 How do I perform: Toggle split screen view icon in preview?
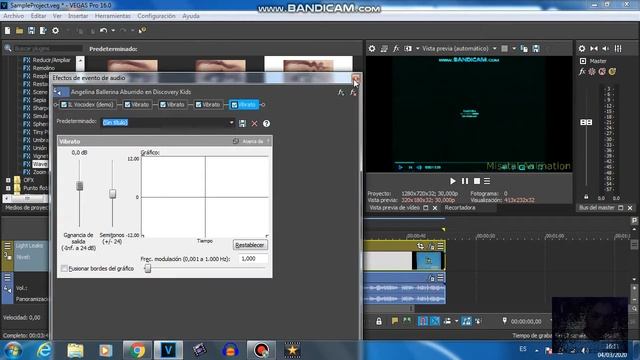point(408,49)
